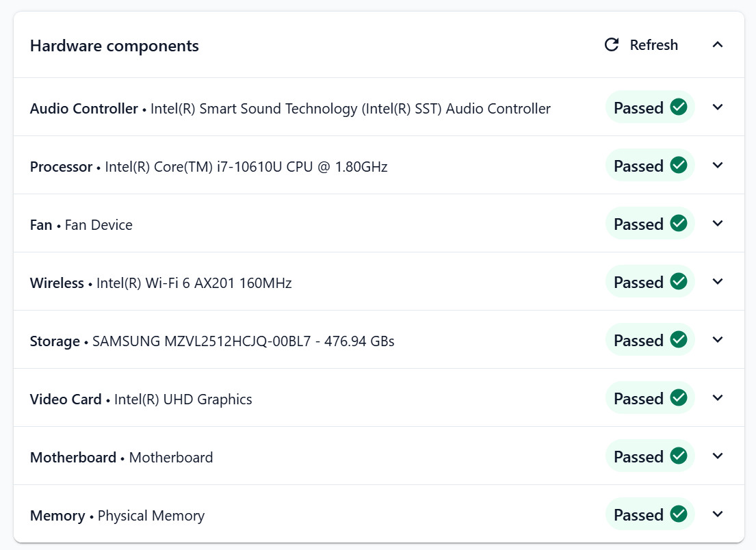Image resolution: width=756 pixels, height=550 pixels.
Task: Click the Passed checkmark icon for Fan
Action: (x=678, y=224)
